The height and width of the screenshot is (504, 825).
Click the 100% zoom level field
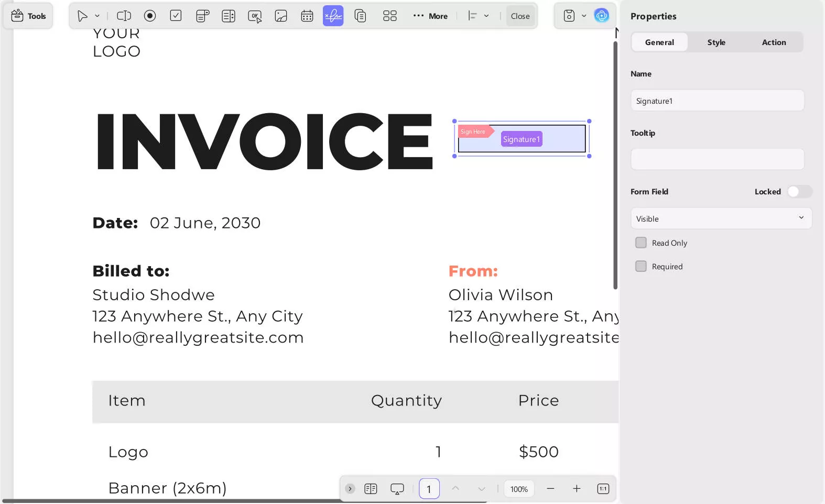[519, 489]
